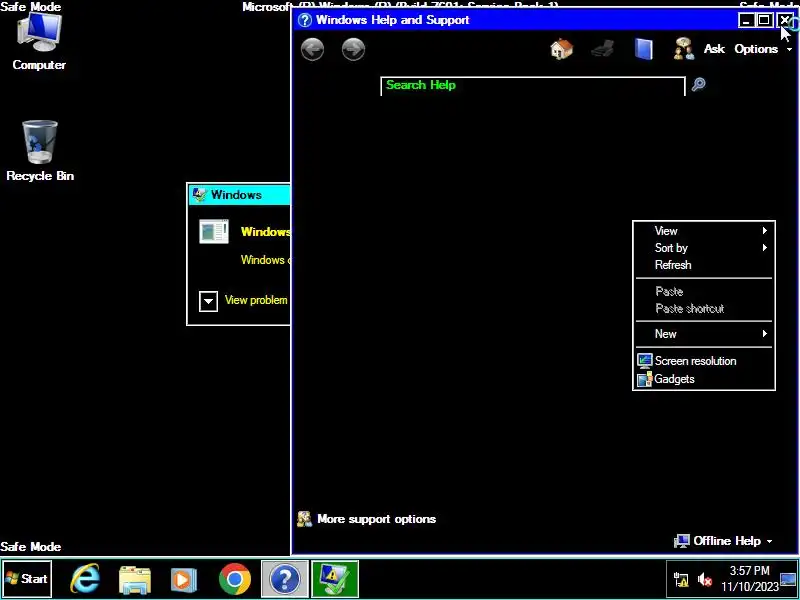
Task: Switch to Help and Support taskbar button
Action: coord(285,579)
